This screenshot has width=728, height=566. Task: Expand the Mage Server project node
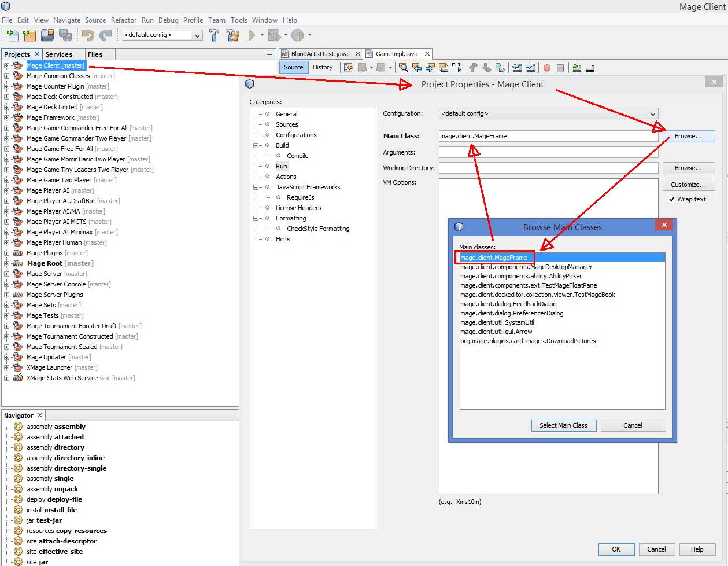(x=6, y=274)
